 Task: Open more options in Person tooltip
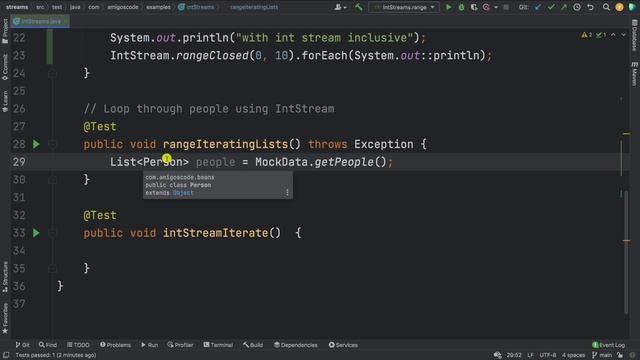287,192
